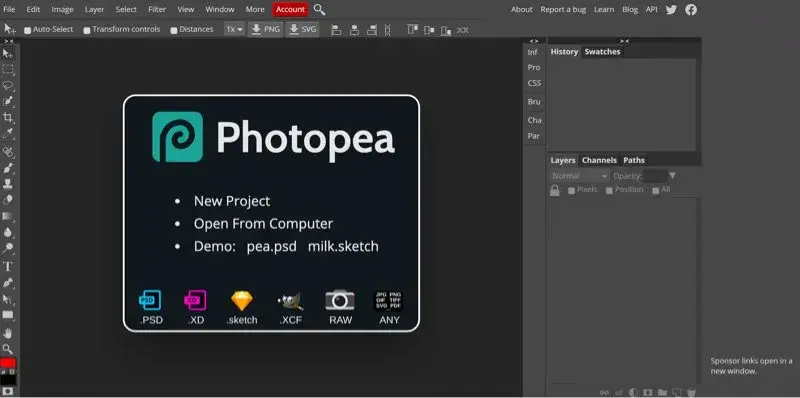Select the Clone Stamp tool
Screen dimensions: 800x398
click(x=8, y=184)
